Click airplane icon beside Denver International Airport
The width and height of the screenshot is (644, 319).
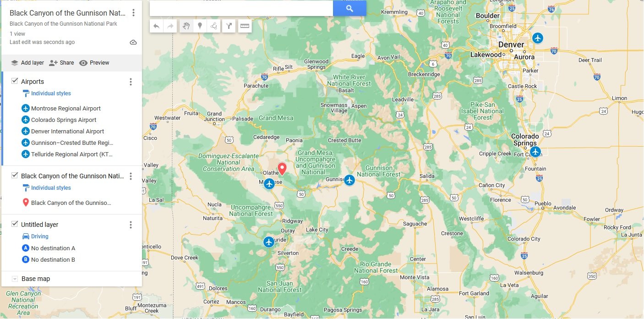pos(26,132)
